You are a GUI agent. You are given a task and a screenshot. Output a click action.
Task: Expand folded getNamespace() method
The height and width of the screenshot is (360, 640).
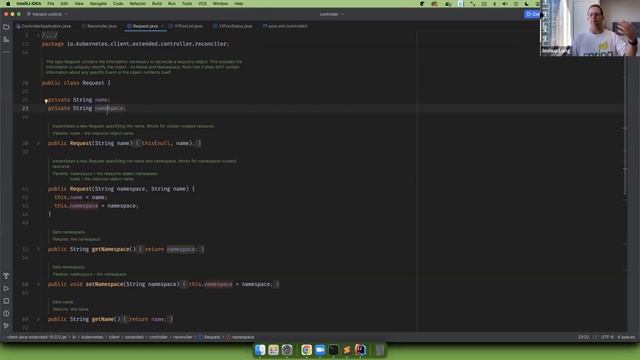click(38, 249)
